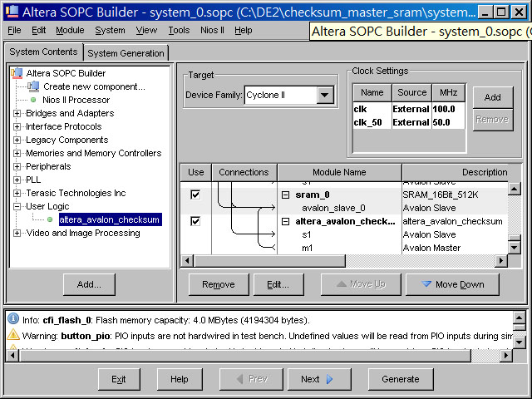Click the warning triangle icon for button_pio
The image size is (532, 399).
(x=13, y=335)
